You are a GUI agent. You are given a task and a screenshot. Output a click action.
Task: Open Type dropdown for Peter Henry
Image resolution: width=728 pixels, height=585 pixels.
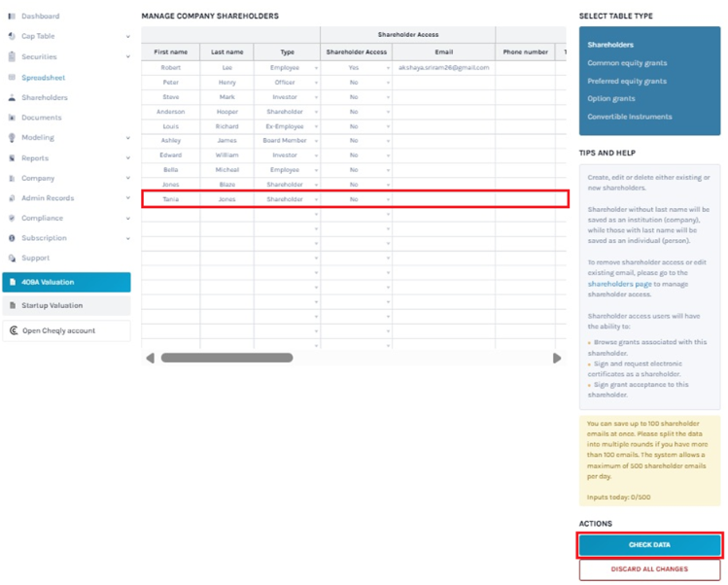316,84
